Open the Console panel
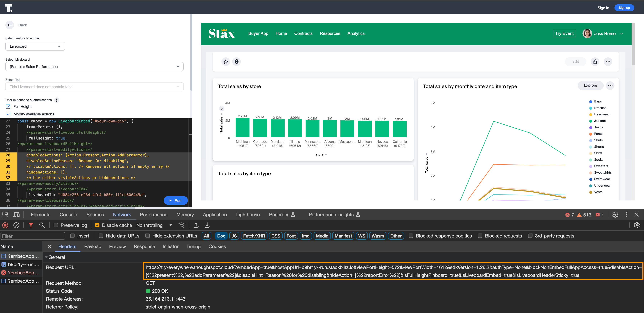This screenshot has width=644, height=313. click(68, 215)
